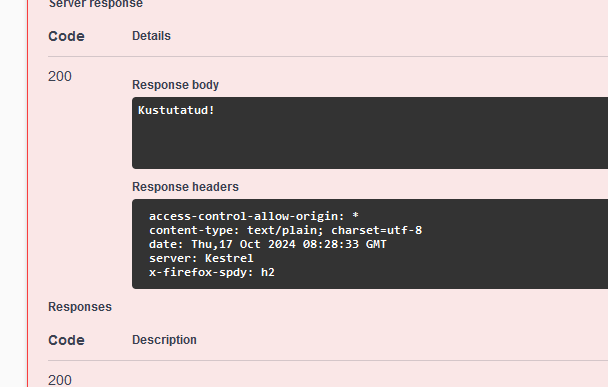Click the Details column header
The image size is (608, 387).
point(151,36)
